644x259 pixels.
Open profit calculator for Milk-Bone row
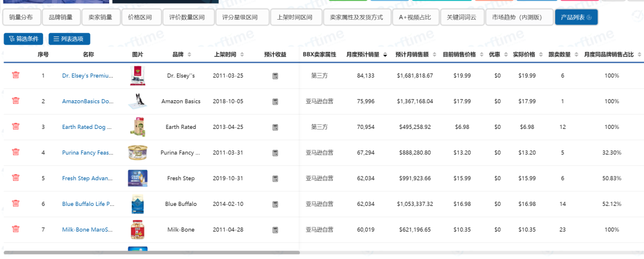tap(275, 230)
